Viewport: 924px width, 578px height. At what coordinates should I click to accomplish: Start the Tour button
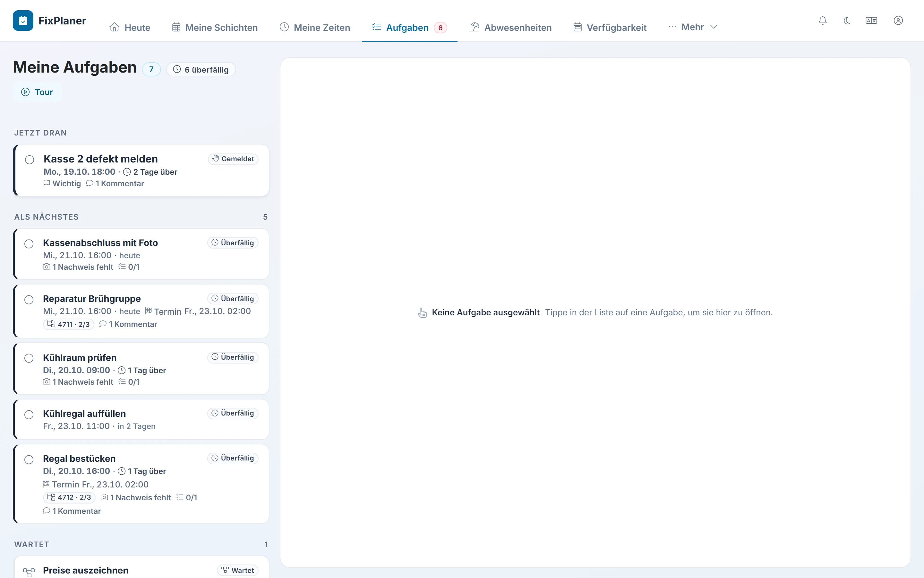pyautogui.click(x=37, y=92)
